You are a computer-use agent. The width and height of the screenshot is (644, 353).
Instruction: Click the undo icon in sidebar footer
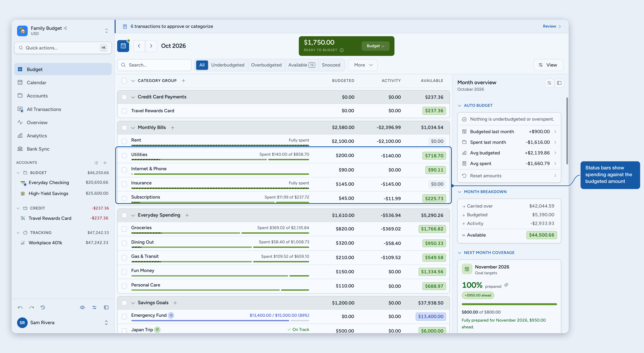[x=20, y=307]
